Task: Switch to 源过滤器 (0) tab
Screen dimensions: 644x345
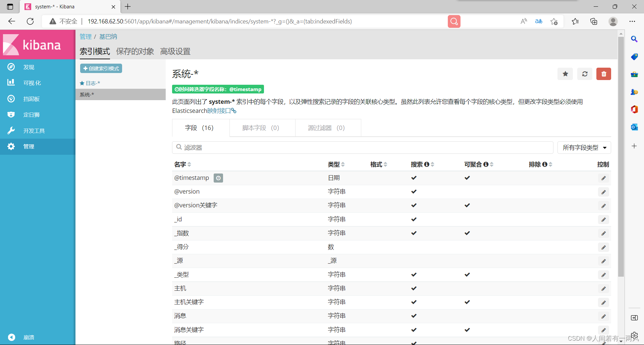Action: tap(328, 128)
